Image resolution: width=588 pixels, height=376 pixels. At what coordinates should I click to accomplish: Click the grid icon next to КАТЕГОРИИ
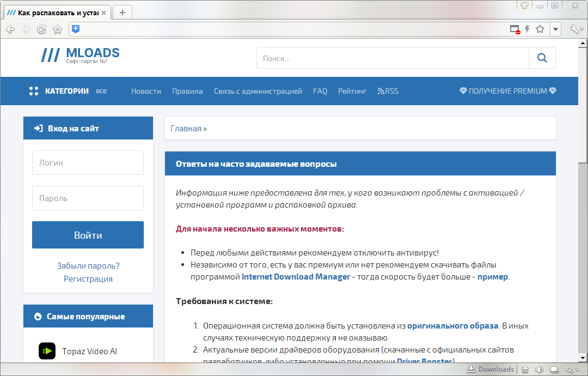33,90
